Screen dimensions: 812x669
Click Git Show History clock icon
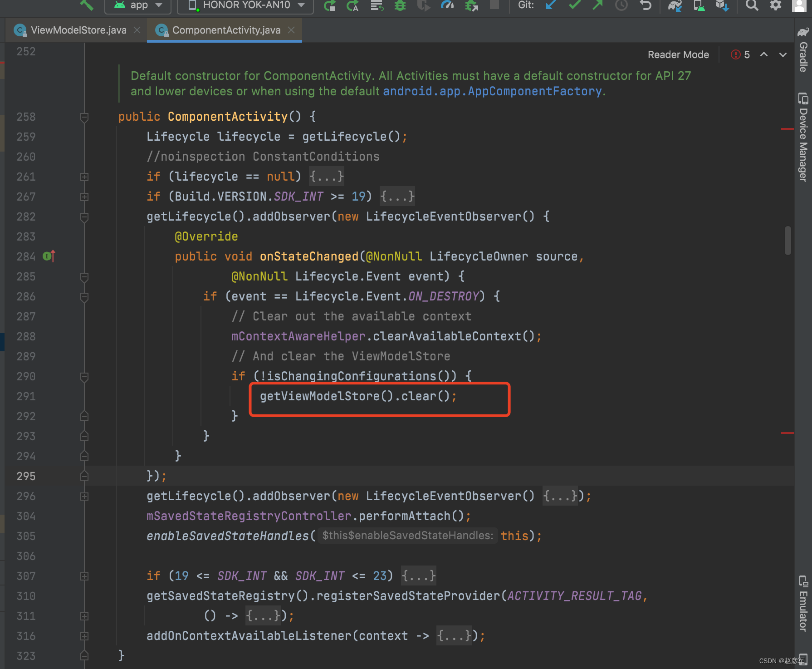621,5
